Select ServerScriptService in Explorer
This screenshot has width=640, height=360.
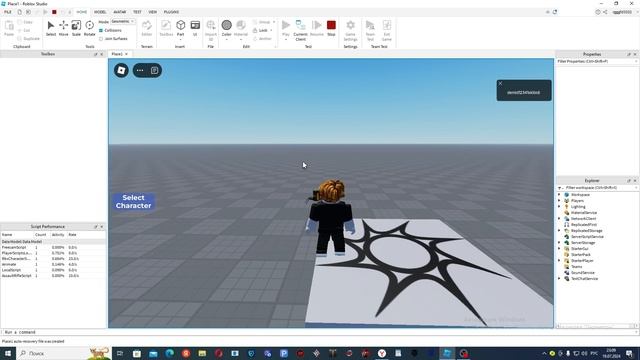click(587, 237)
